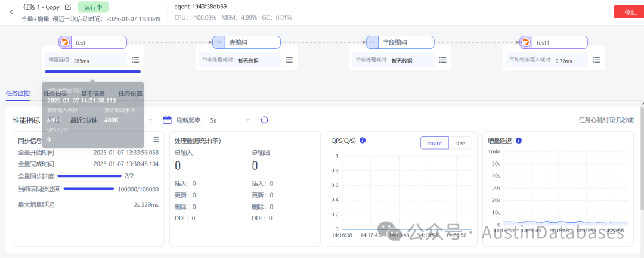Click the 总输出 count value

point(255,166)
